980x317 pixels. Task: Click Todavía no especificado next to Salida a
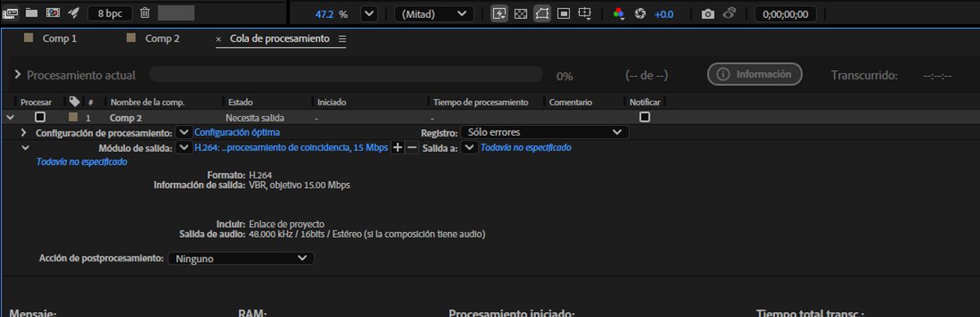click(x=526, y=148)
